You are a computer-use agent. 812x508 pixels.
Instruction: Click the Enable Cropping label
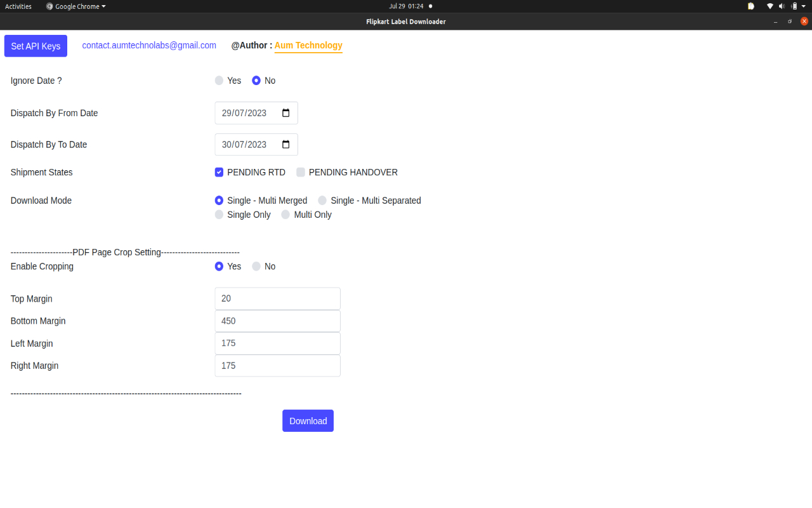[x=42, y=267]
